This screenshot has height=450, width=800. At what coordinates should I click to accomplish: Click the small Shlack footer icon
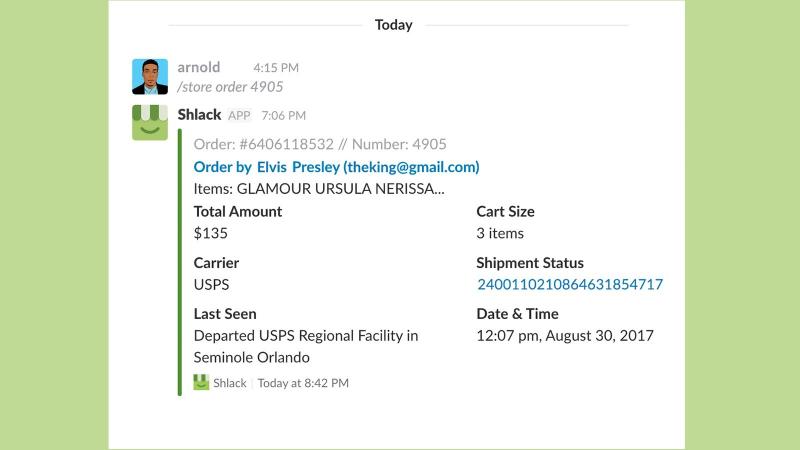[x=201, y=383]
